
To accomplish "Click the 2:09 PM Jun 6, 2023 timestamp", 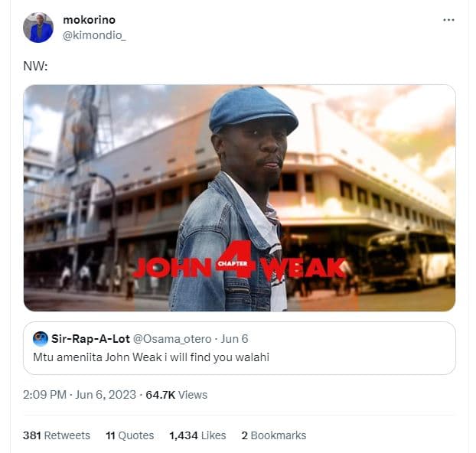I will 79,395.
